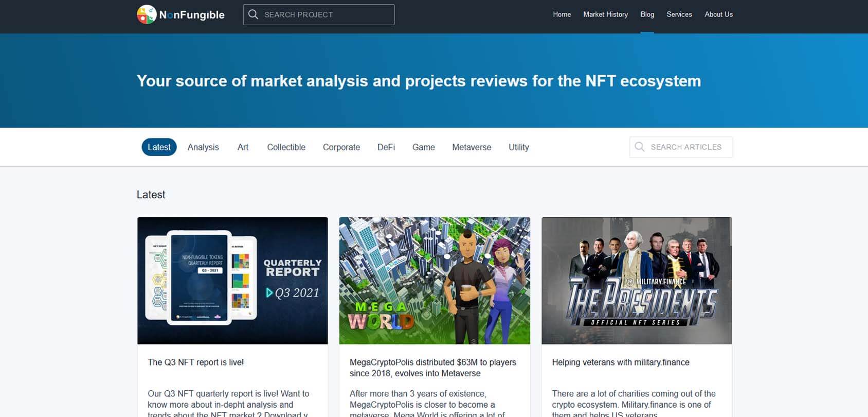Click the NonFungible logo icon
The width and height of the screenshot is (868, 417).
pyautogui.click(x=147, y=14)
